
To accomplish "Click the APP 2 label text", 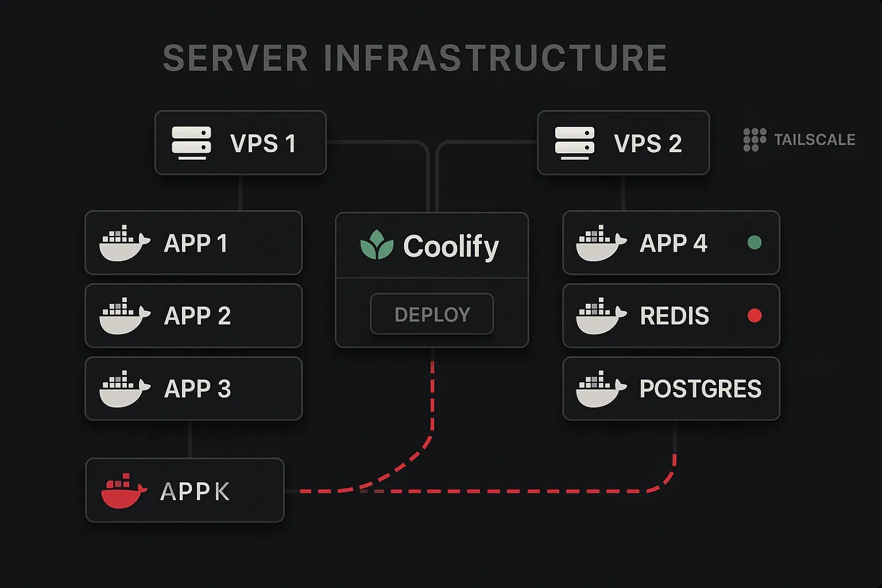I will click(198, 316).
